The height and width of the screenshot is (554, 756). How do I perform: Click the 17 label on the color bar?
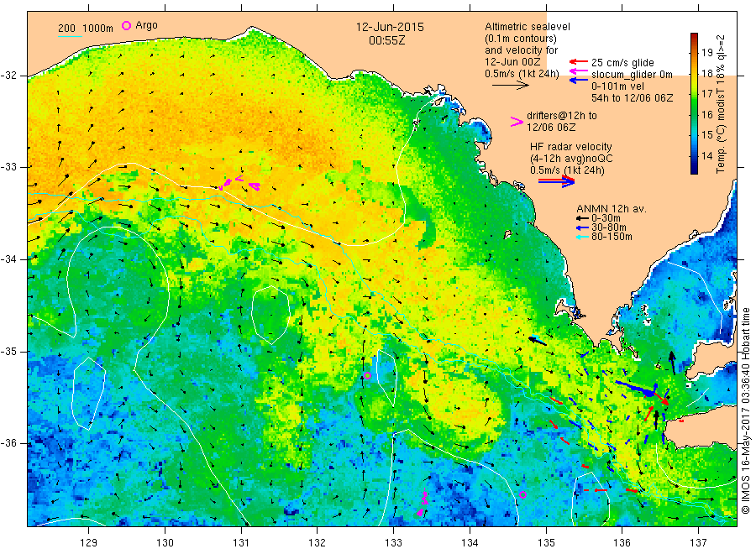706,93
